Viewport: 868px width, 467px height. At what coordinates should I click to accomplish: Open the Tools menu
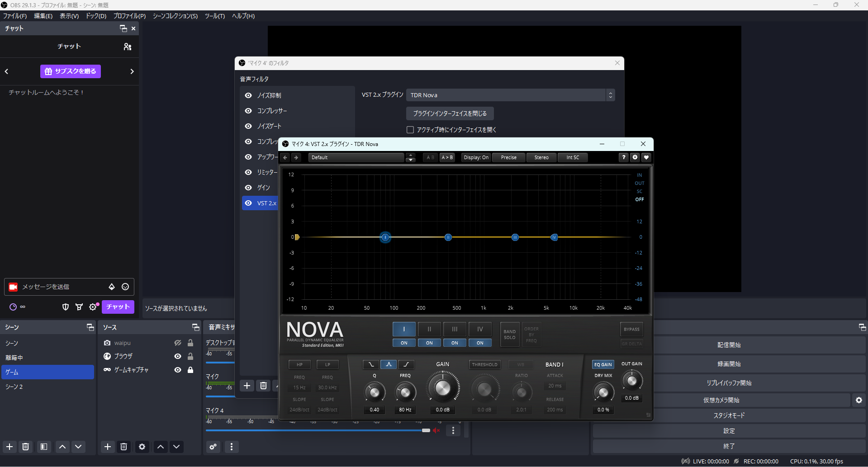215,16
